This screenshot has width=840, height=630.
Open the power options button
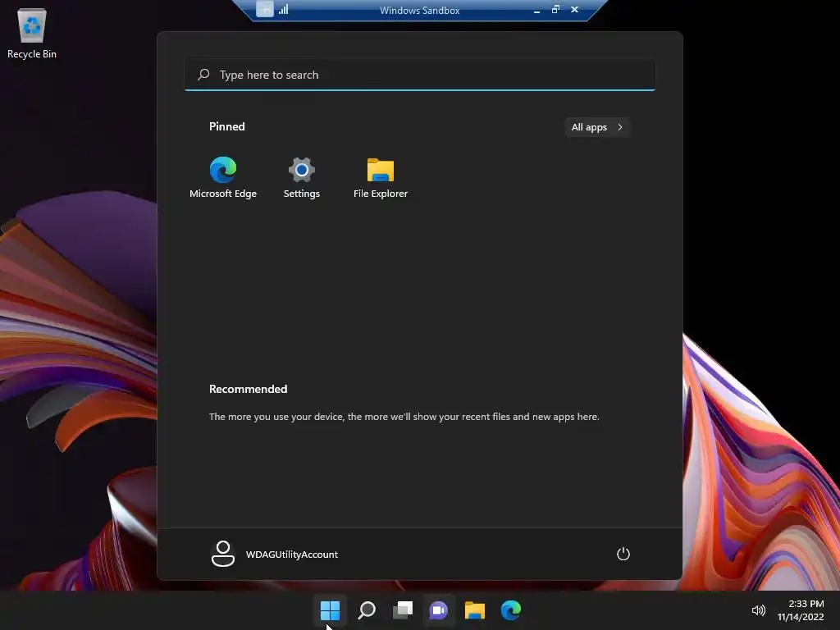623,554
